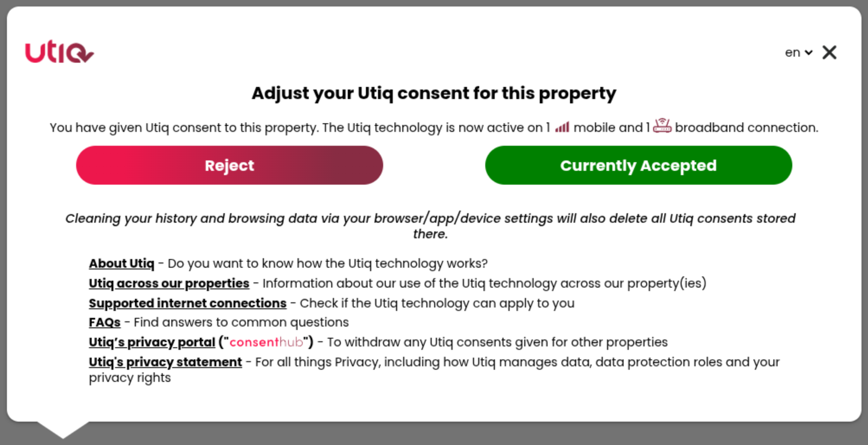The image size is (868, 445).
Task: Open the About Utiq link
Action: pos(122,263)
